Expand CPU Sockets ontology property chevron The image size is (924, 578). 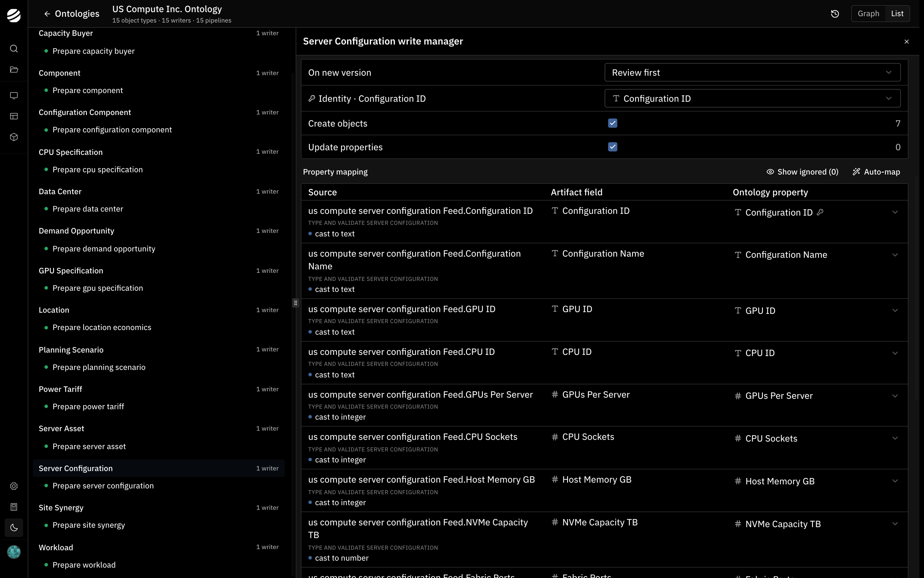coord(895,438)
